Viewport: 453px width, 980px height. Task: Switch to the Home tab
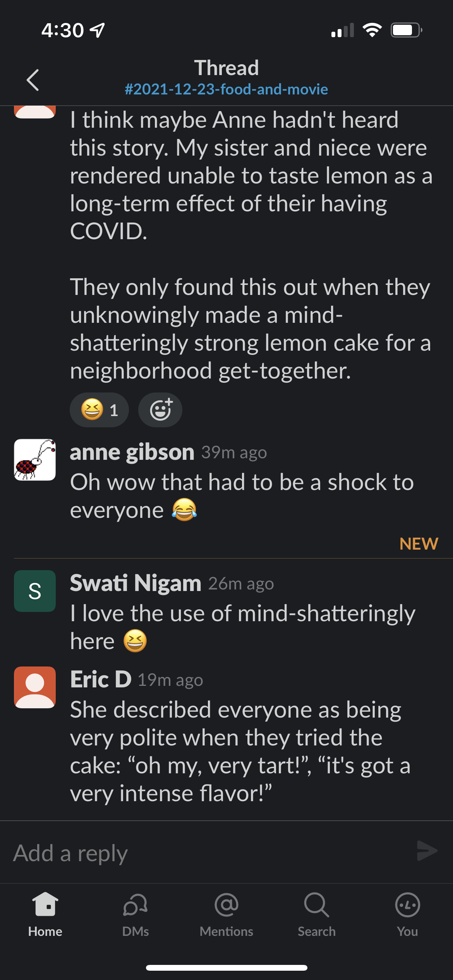click(x=45, y=914)
